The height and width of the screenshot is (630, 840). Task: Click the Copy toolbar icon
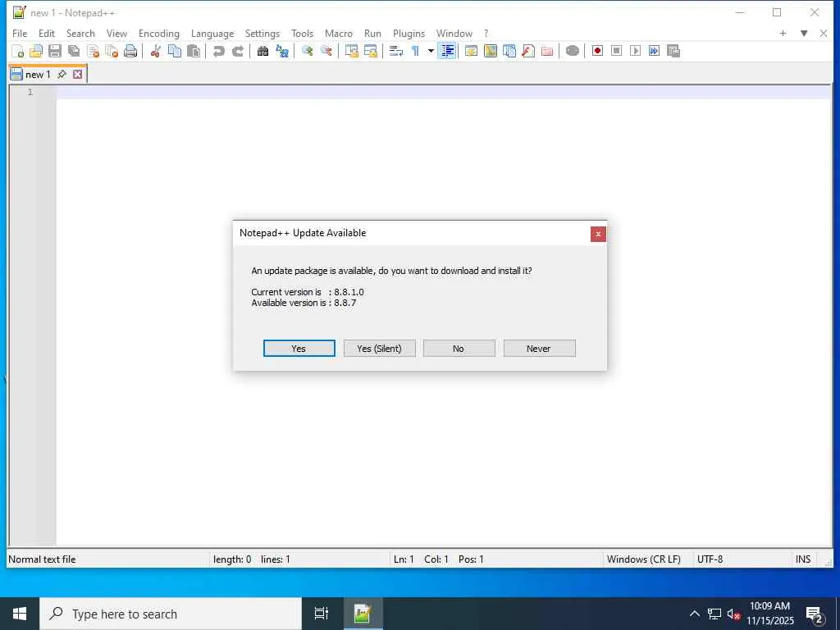click(x=175, y=52)
